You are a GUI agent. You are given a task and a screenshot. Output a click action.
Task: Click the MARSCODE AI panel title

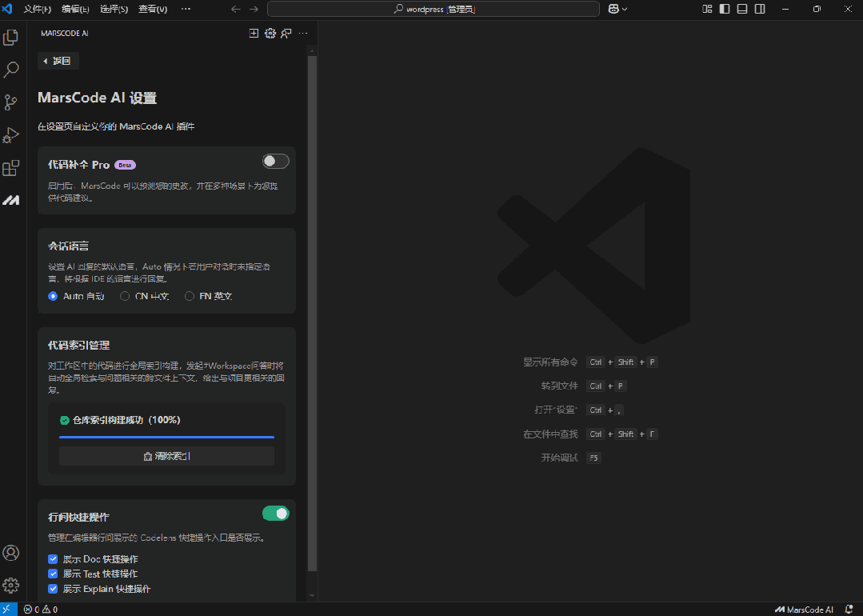pyautogui.click(x=65, y=34)
